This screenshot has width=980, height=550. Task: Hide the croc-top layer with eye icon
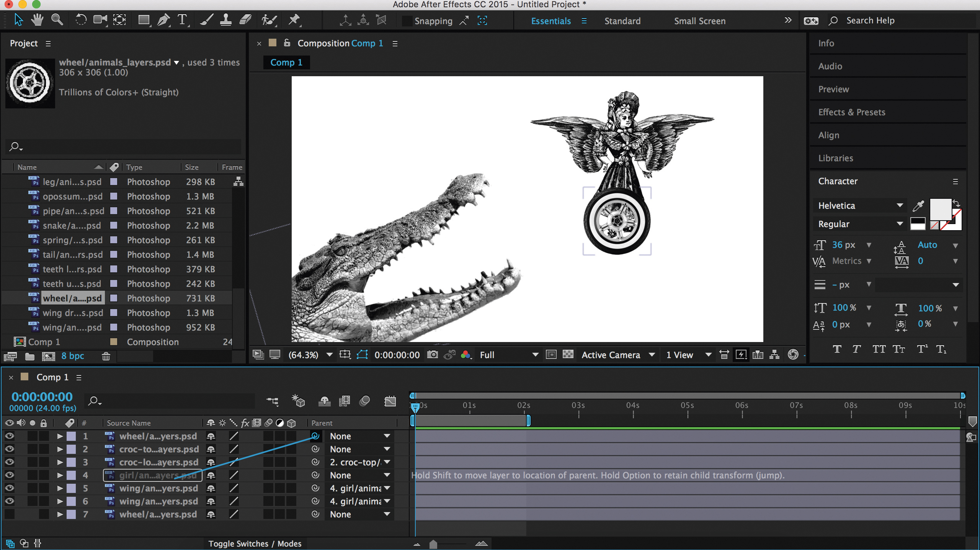point(10,449)
